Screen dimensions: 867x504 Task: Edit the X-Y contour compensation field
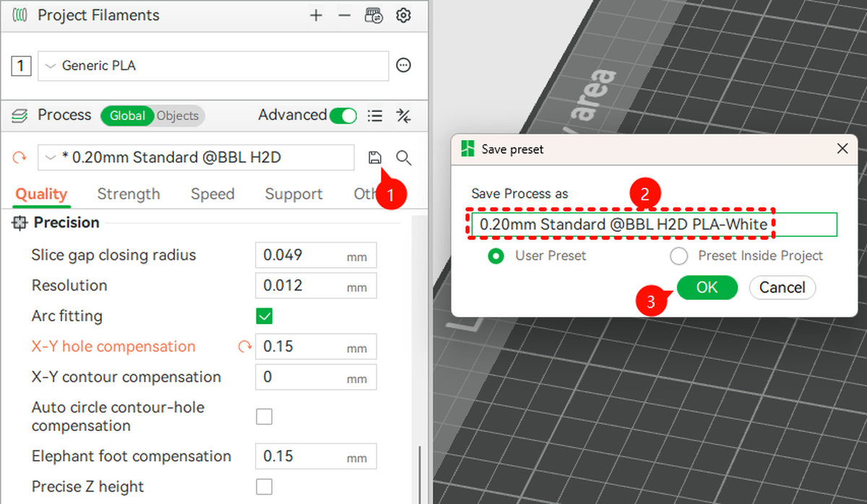(x=316, y=377)
